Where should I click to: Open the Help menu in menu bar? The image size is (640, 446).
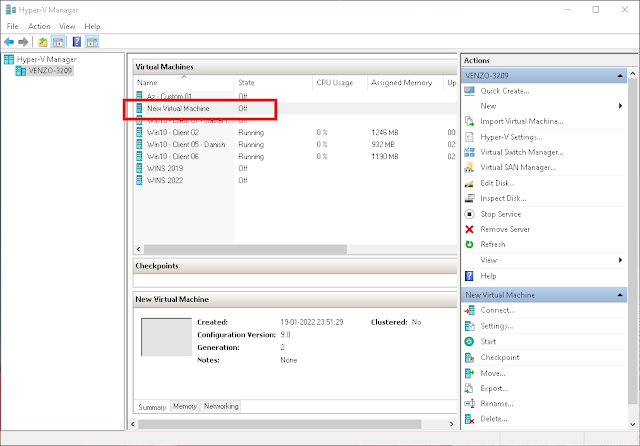[92, 26]
